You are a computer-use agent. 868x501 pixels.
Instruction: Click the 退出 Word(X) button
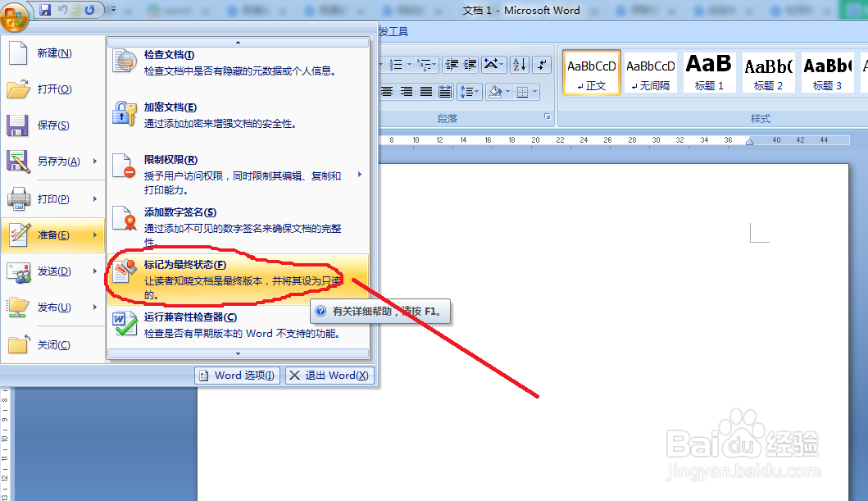[x=330, y=376]
